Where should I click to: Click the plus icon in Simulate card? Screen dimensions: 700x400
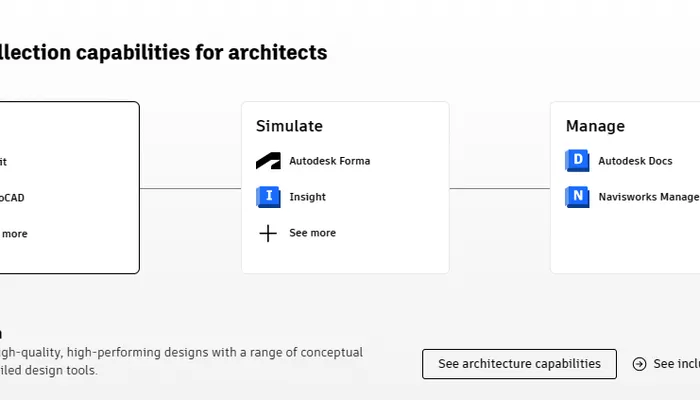(x=268, y=233)
